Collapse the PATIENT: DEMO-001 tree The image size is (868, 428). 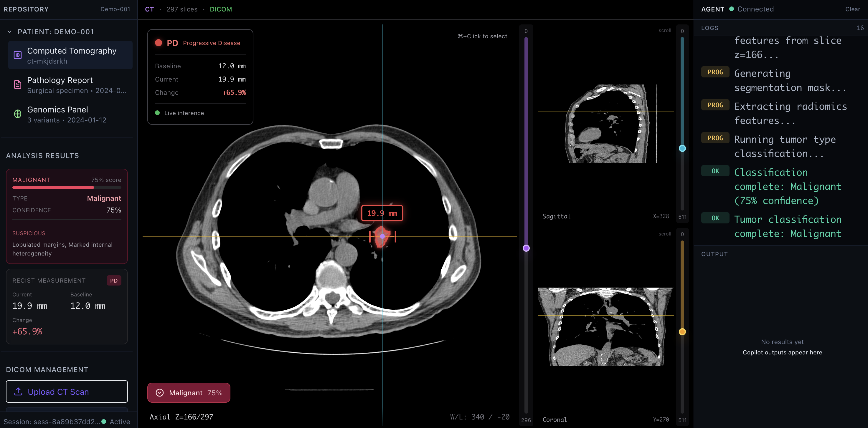[9, 32]
